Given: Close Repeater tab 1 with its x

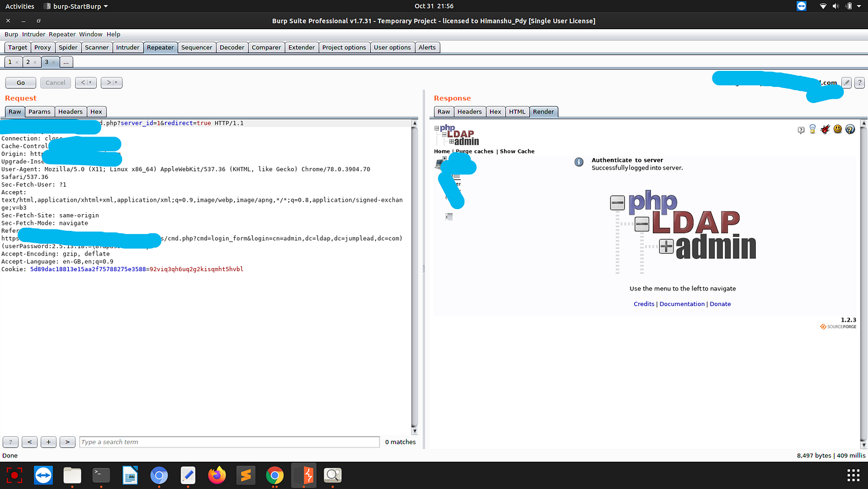Looking at the screenshot, I should (17, 62).
